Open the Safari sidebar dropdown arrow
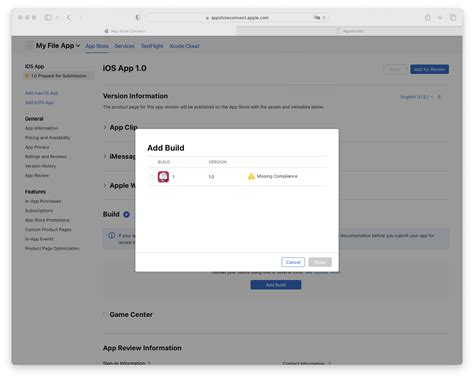This screenshot has width=474, height=379. [x=57, y=17]
